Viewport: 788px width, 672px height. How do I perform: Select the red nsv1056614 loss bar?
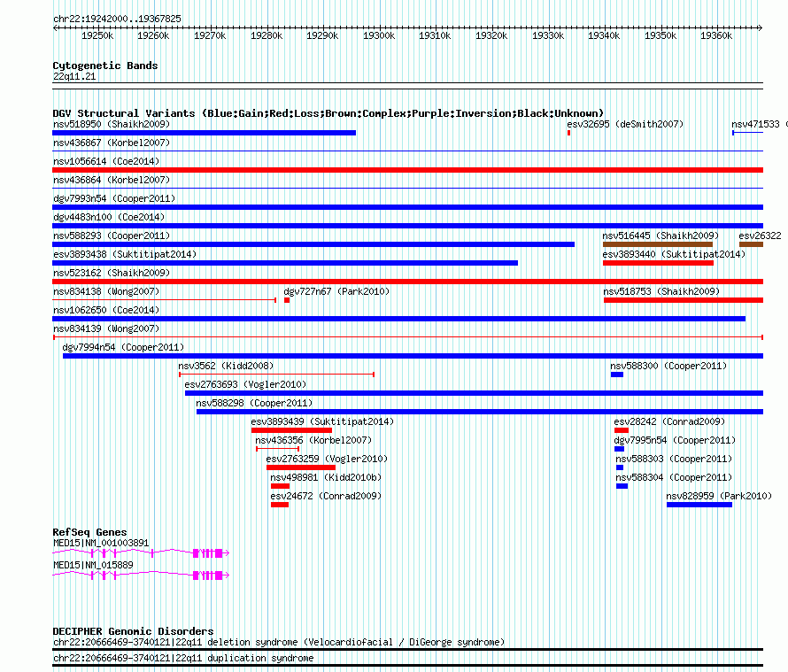pyautogui.click(x=407, y=170)
